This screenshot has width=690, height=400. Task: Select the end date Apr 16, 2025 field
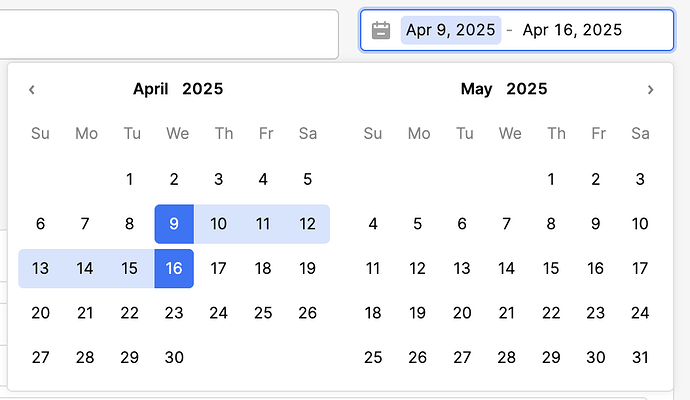(572, 30)
